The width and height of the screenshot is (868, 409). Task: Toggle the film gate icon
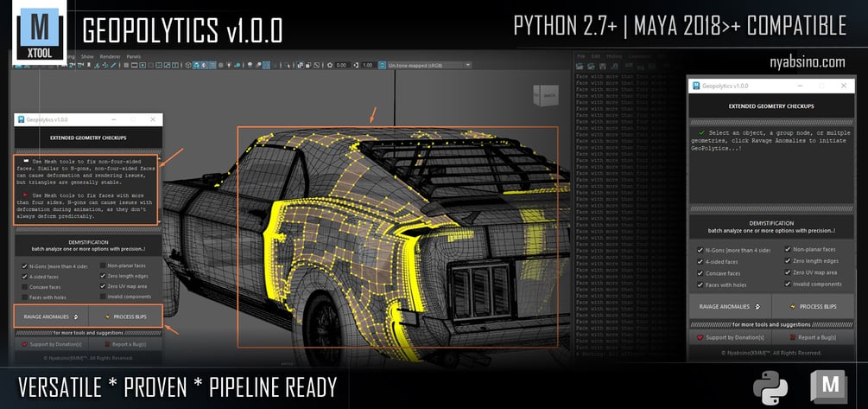(x=135, y=65)
